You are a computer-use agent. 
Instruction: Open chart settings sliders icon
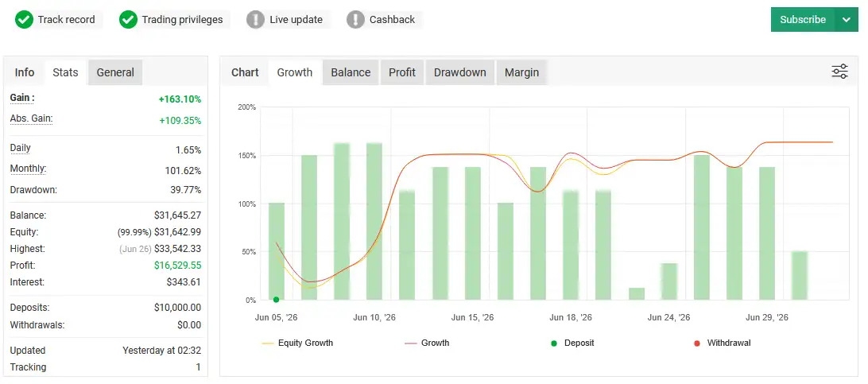839,72
